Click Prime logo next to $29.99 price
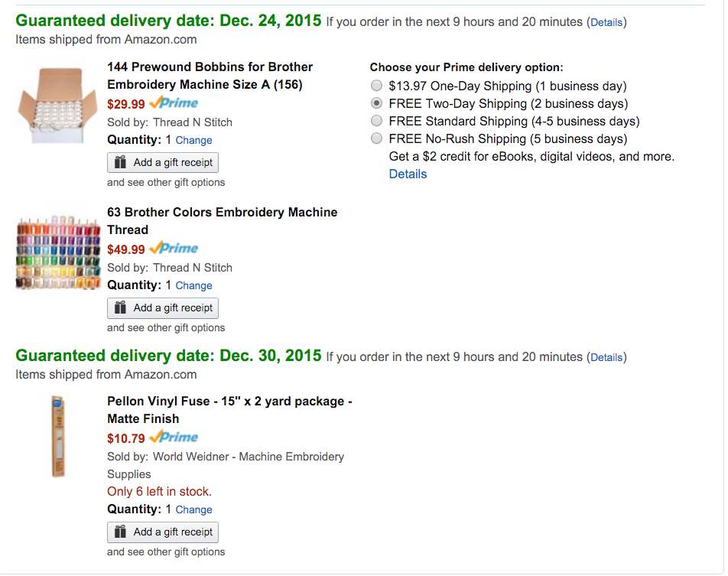The image size is (728, 576). click(174, 103)
